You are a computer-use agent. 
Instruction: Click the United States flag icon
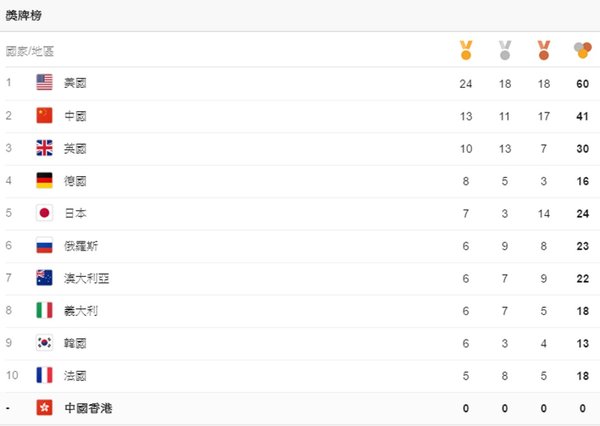click(44, 82)
